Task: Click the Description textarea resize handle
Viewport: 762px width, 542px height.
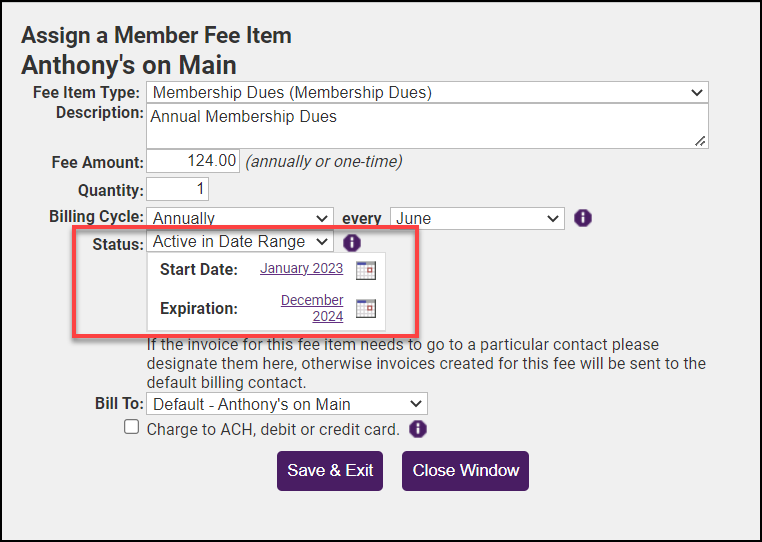Action: tap(700, 141)
